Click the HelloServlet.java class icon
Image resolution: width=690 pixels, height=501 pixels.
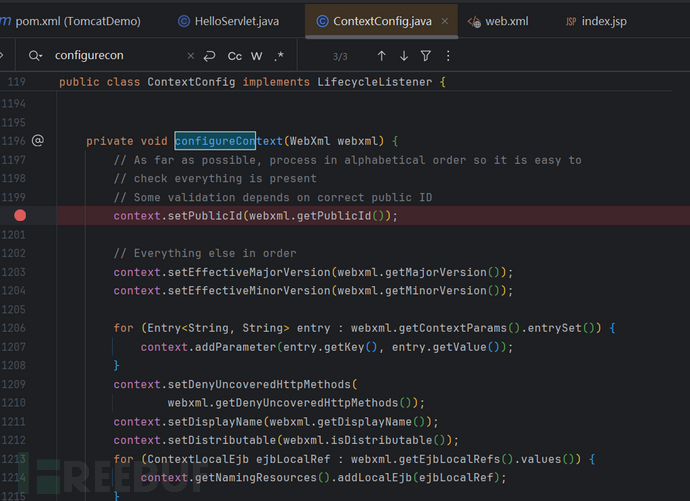pyautogui.click(x=184, y=21)
